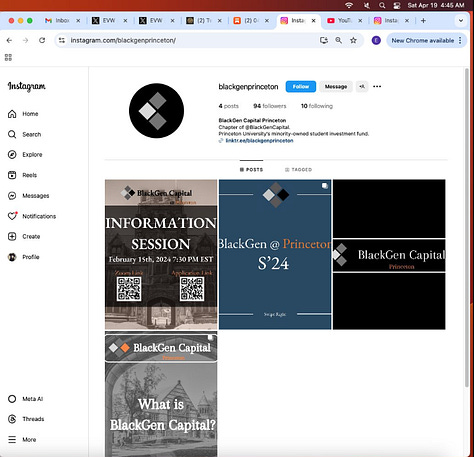Screen dimensions: 474x457
Task: View the 94 followers list
Action: (x=270, y=106)
